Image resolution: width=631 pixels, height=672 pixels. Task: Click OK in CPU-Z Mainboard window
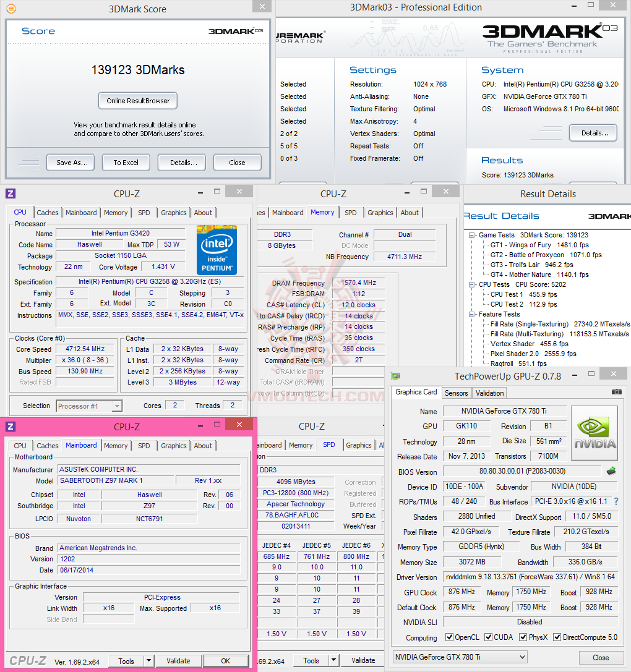(226, 661)
